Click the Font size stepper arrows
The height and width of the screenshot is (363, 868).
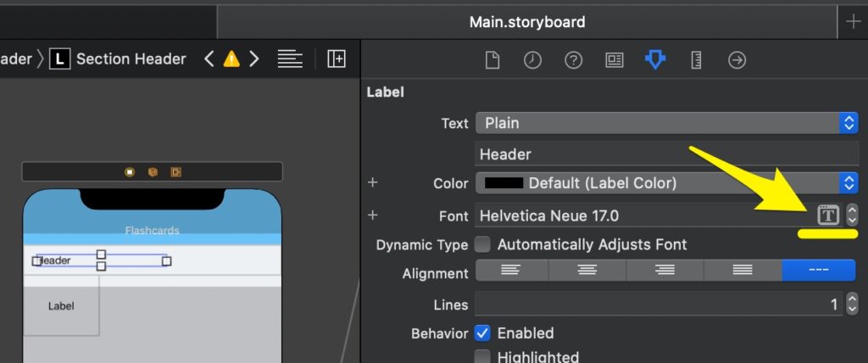[852, 215]
